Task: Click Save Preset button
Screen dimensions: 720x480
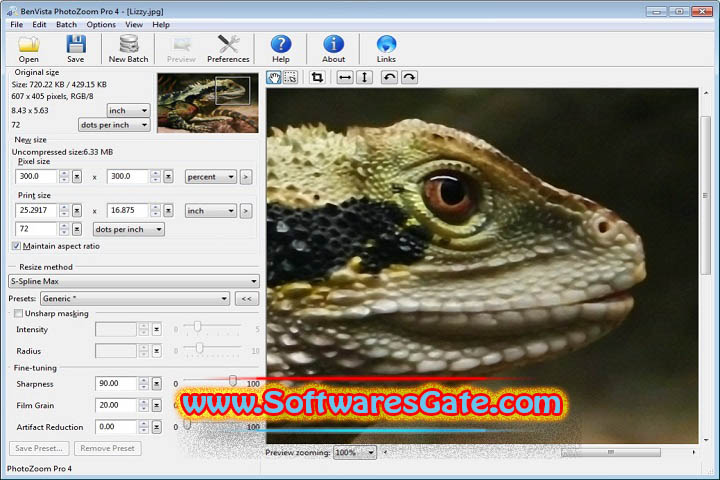Action: [x=39, y=448]
